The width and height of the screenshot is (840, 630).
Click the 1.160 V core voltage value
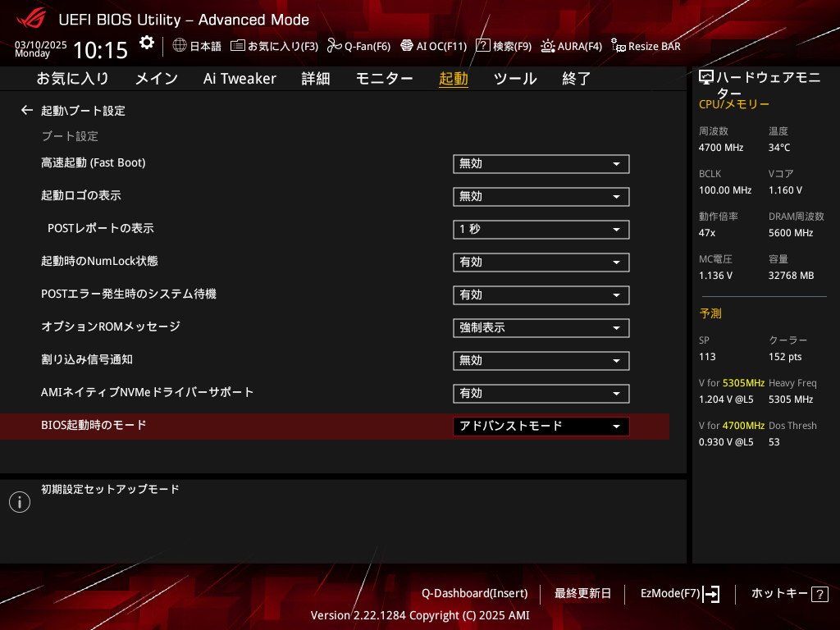click(785, 190)
